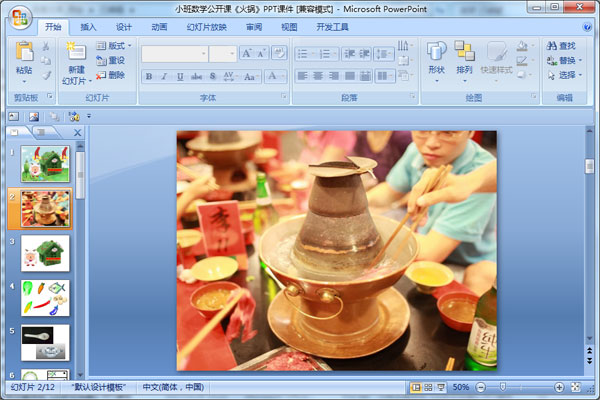Click the Shape Outline pen icon
Screen dimensions: 600x400
[x=524, y=60]
